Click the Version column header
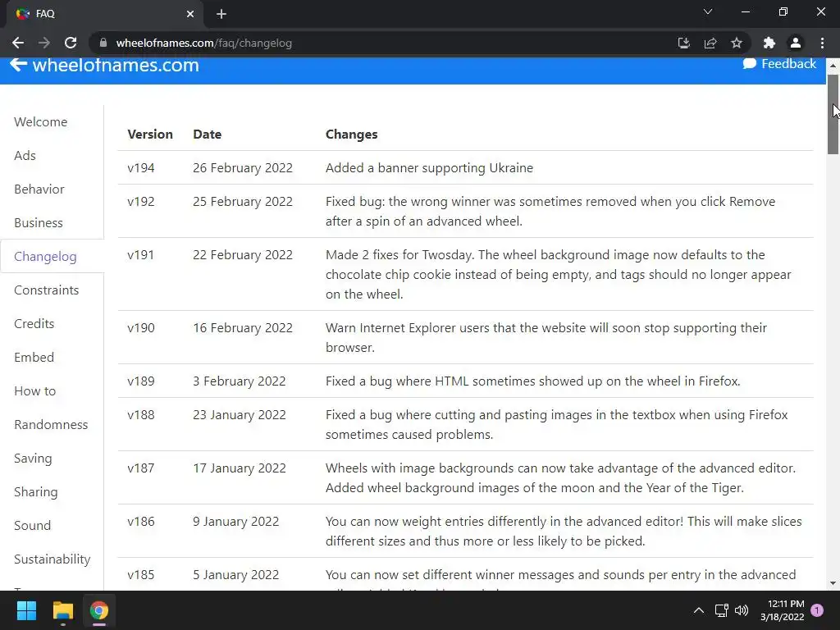 150,135
